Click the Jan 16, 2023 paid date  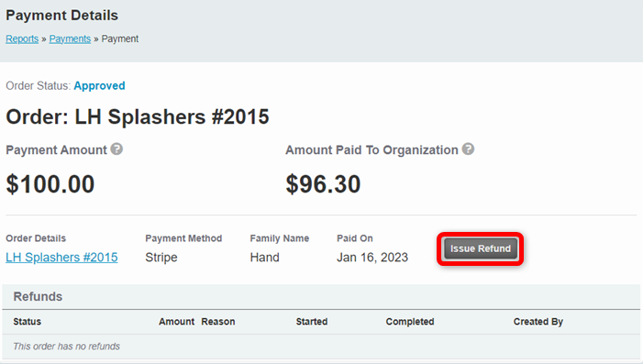[x=372, y=258]
